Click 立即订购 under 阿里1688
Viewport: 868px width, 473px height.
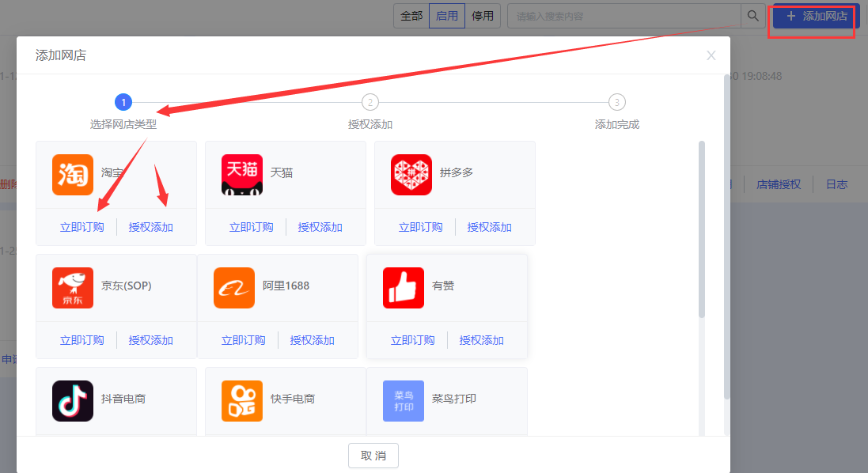click(x=244, y=340)
